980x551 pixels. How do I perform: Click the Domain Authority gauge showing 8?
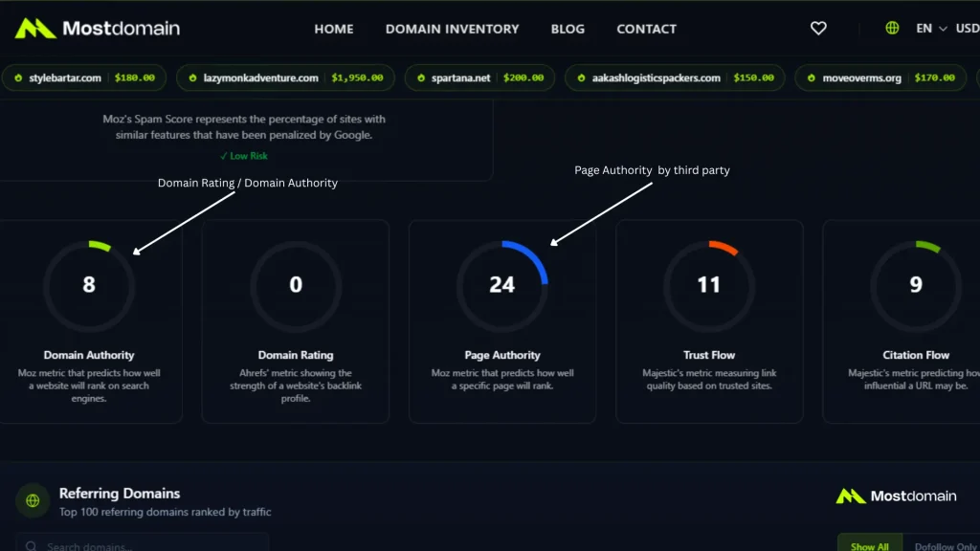tap(89, 285)
